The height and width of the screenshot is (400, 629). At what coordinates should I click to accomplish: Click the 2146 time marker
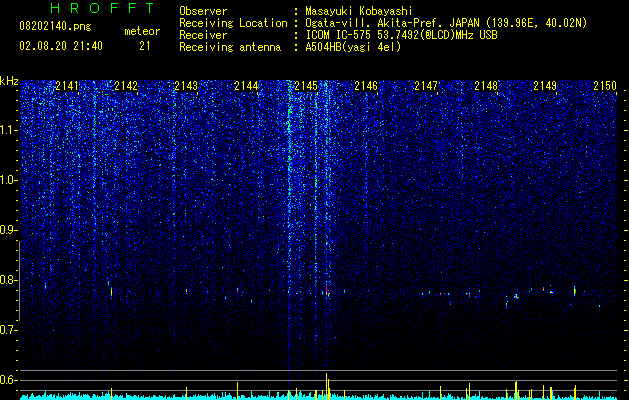coord(366,86)
